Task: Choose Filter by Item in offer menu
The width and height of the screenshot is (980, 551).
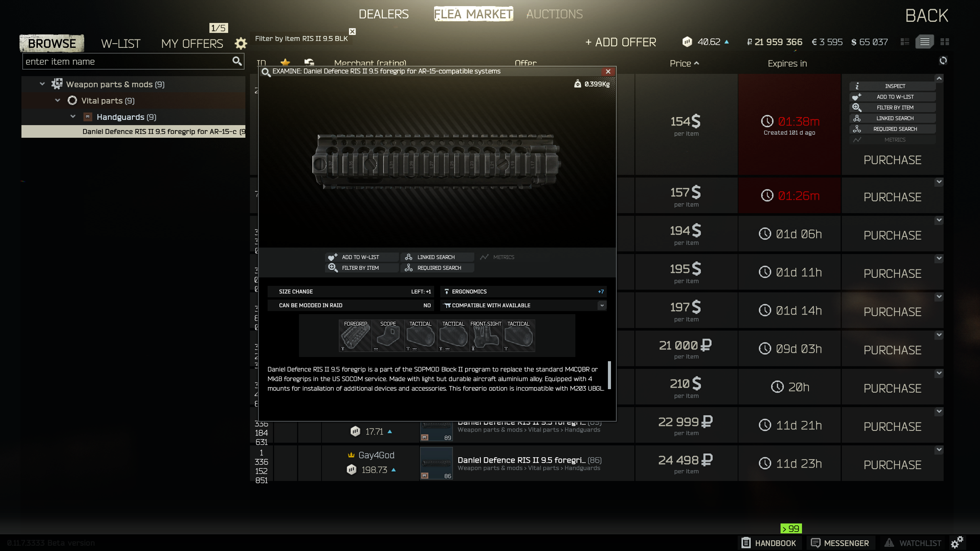Action: pos(893,108)
